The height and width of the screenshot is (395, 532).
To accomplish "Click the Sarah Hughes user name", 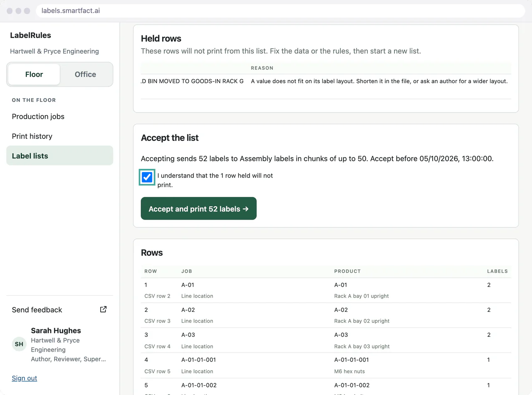I will [56, 331].
